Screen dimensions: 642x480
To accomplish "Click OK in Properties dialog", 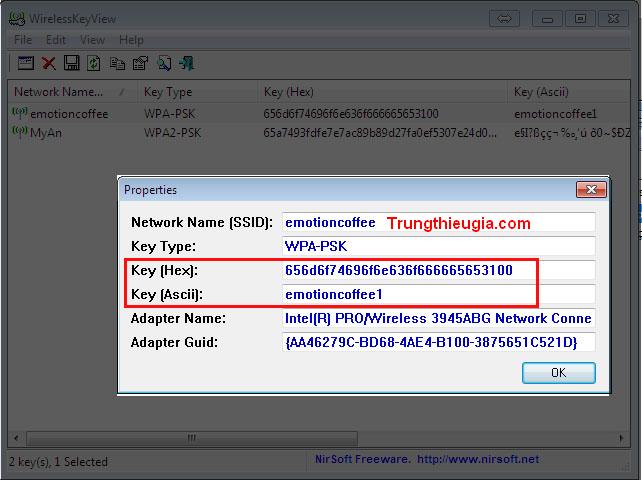I will [558, 373].
